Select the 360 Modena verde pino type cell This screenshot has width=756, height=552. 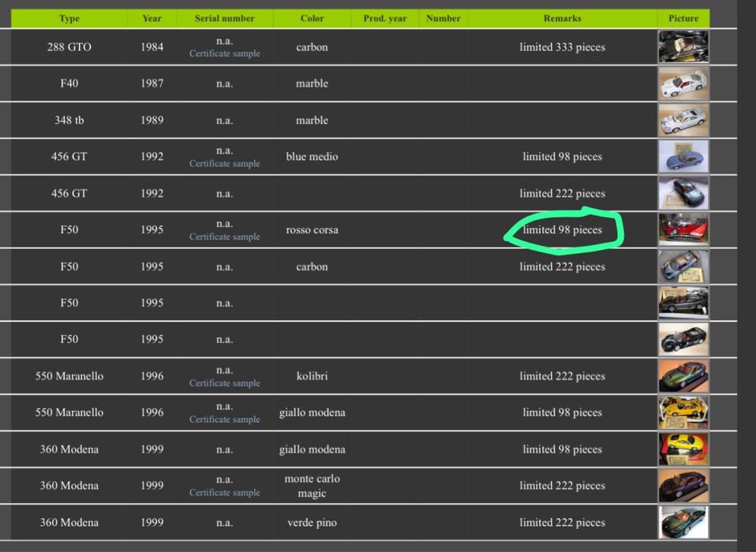69,522
